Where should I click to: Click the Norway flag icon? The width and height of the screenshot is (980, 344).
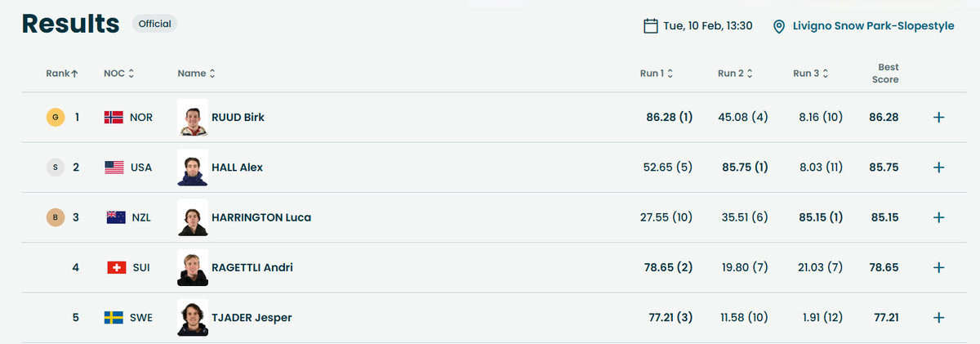tap(114, 117)
